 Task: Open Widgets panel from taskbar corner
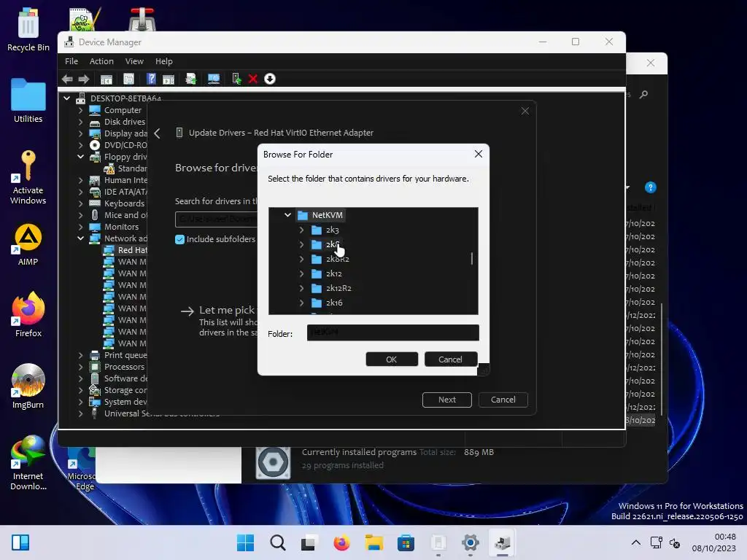pos(20,542)
